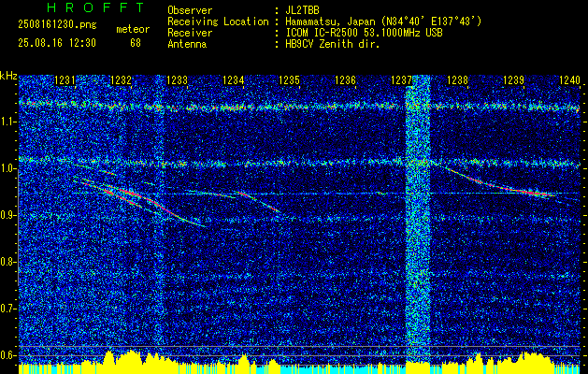Select the observer callsign JL2TBB
The height and width of the screenshot is (374, 588).
[302, 10]
